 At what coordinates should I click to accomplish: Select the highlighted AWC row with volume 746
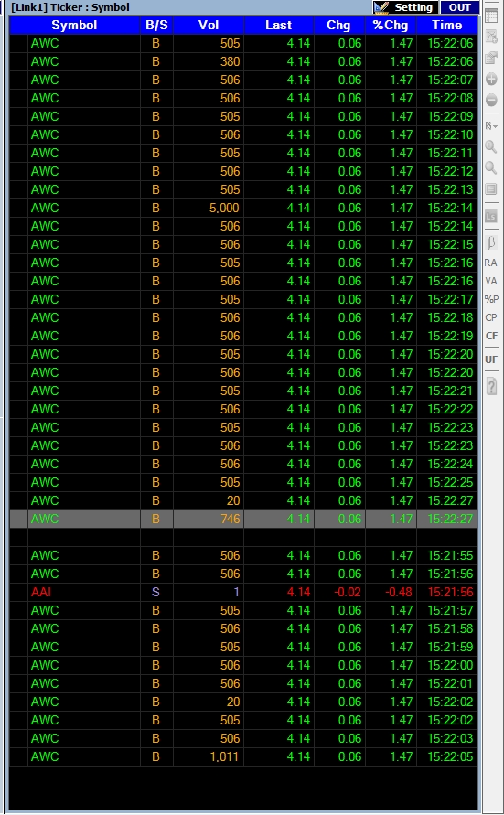[243, 519]
